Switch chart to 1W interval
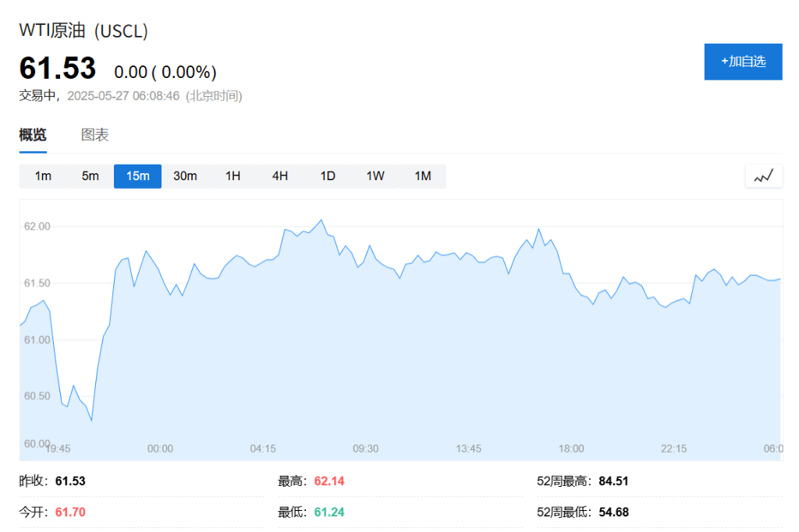The image size is (799, 532). 375,176
